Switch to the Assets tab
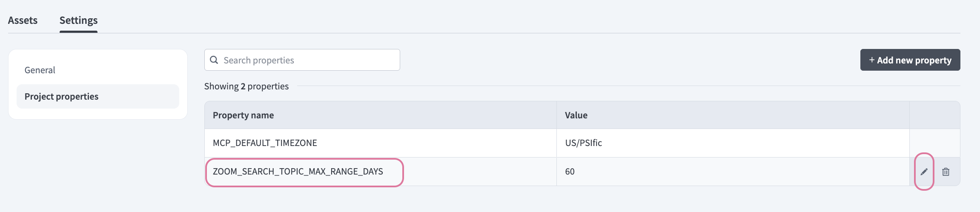Viewport: 980px width, 212px height. 23,20
